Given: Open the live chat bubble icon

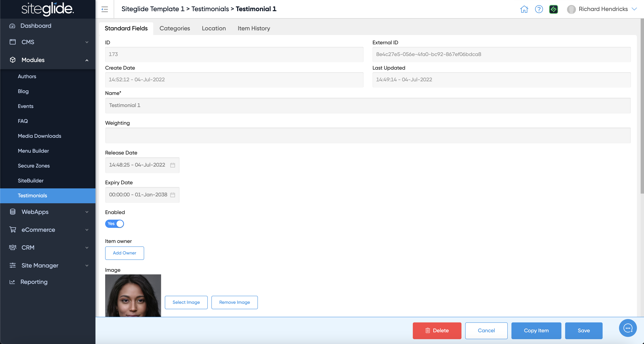Looking at the screenshot, I should tap(628, 328).
